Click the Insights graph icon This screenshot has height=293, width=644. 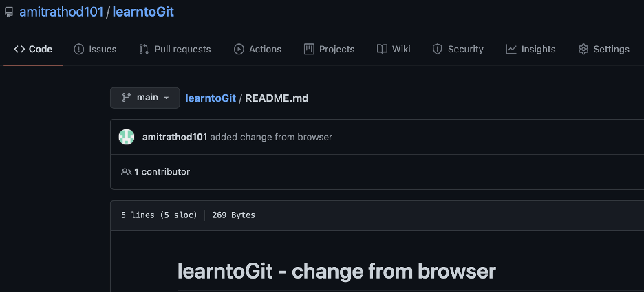511,50
